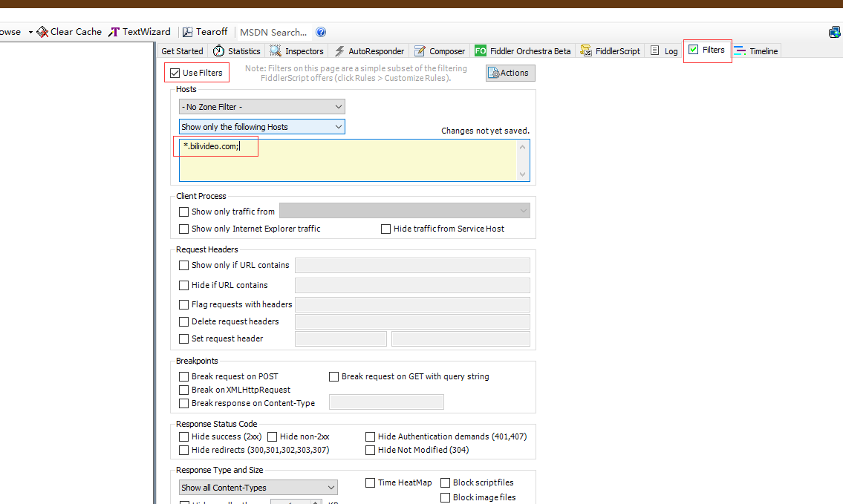843x504 pixels.
Task: Switch to the FiddlerScript tab
Action: click(611, 51)
